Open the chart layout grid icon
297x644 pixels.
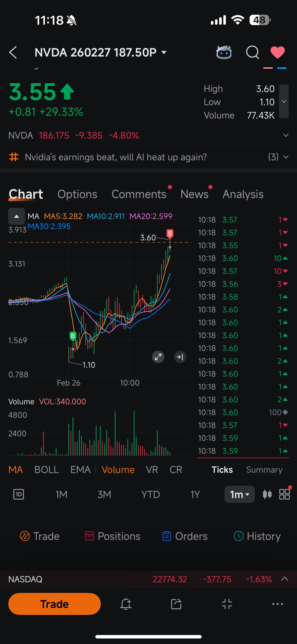point(285,494)
